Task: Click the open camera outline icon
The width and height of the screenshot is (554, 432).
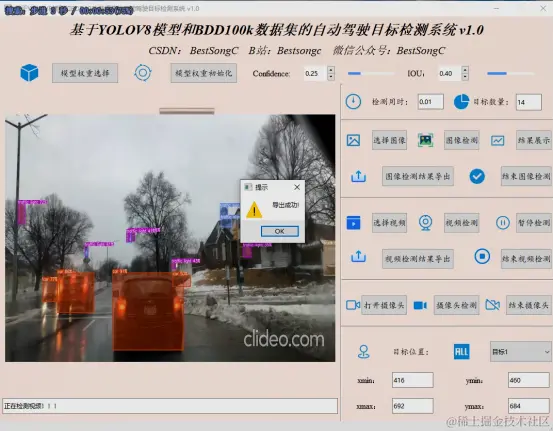Action: click(x=353, y=305)
